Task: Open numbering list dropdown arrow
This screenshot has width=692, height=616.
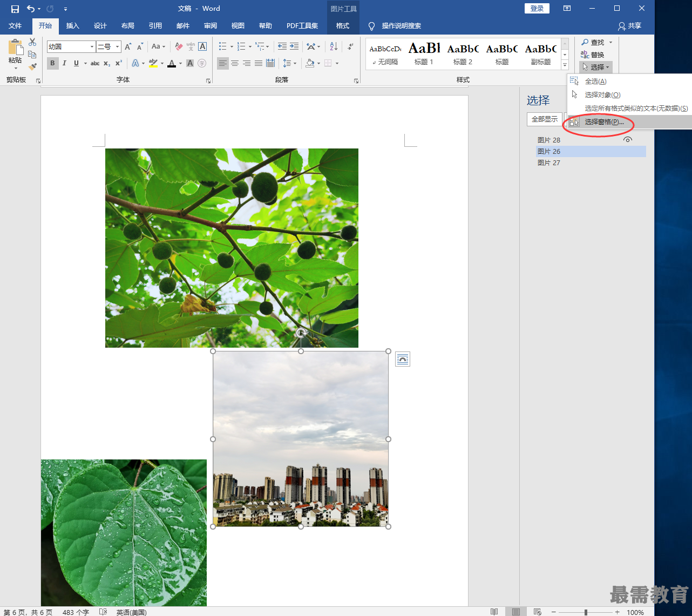Action: coord(250,47)
